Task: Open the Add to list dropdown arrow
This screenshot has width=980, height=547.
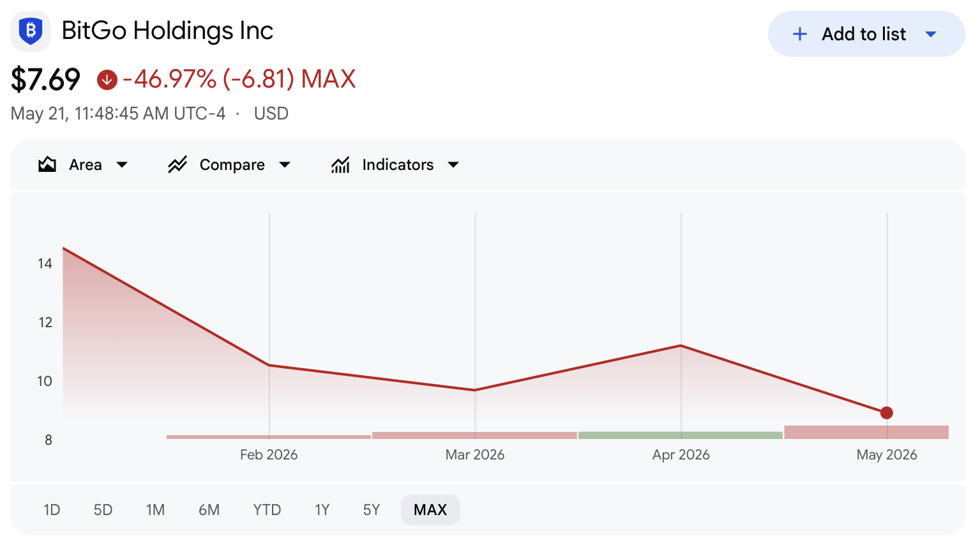Action: (x=931, y=34)
